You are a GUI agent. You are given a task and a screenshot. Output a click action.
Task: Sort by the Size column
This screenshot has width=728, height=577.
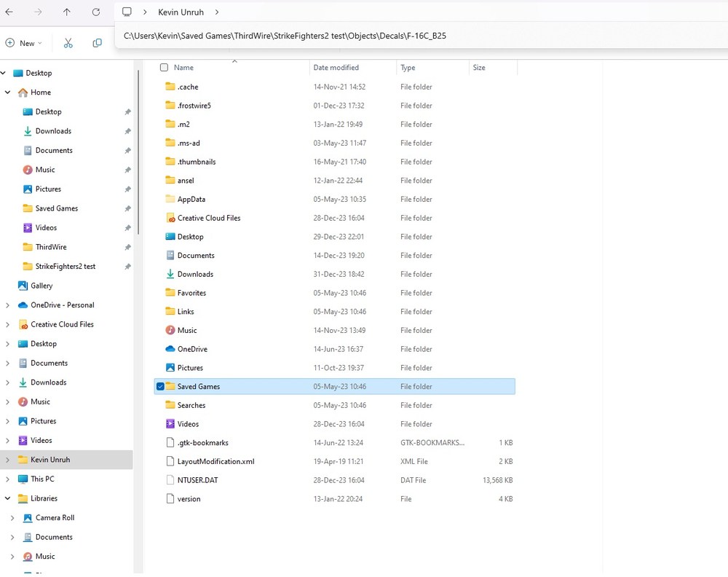(x=479, y=67)
